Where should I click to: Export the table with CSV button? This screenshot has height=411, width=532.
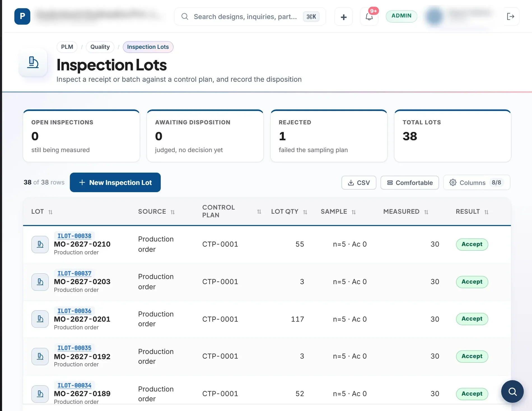click(359, 183)
